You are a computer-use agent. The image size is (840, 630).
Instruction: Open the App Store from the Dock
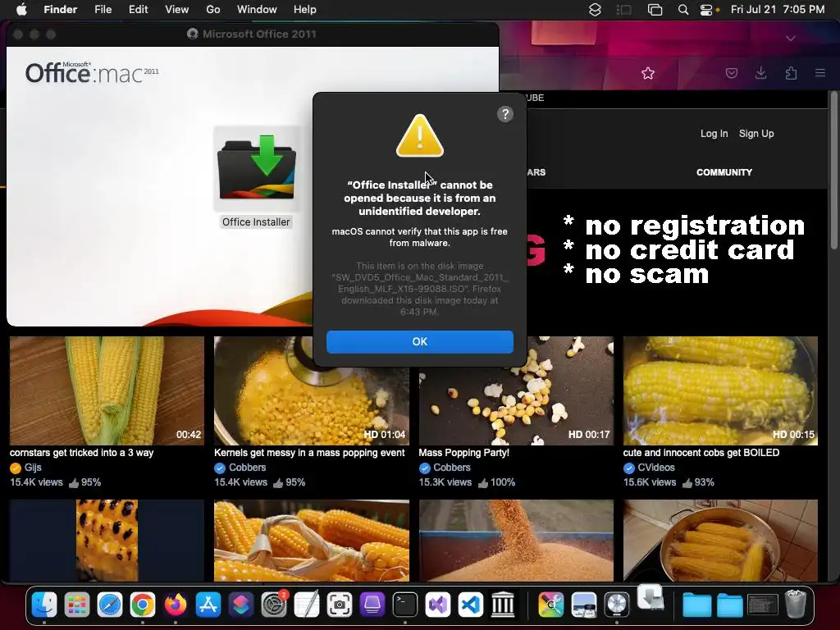pos(208,605)
